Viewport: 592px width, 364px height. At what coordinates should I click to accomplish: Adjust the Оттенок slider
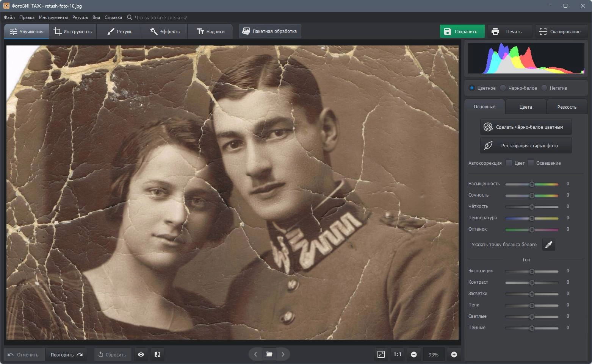point(532,230)
